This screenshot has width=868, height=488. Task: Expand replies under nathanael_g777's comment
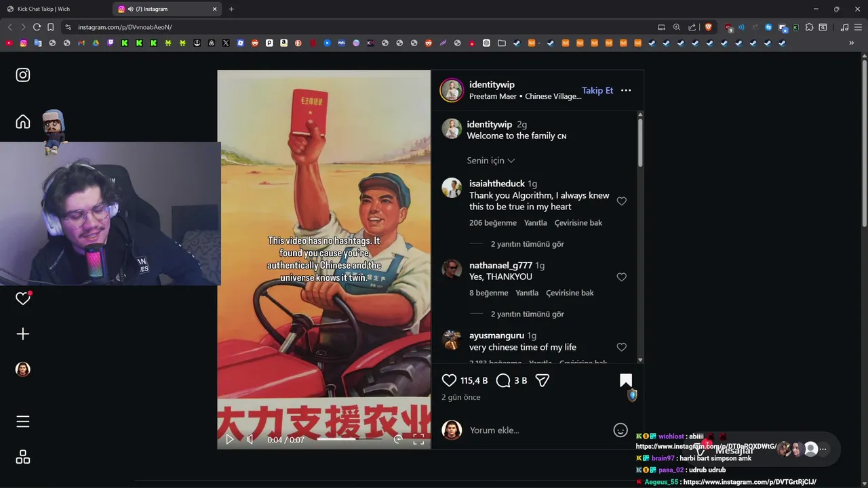(527, 314)
